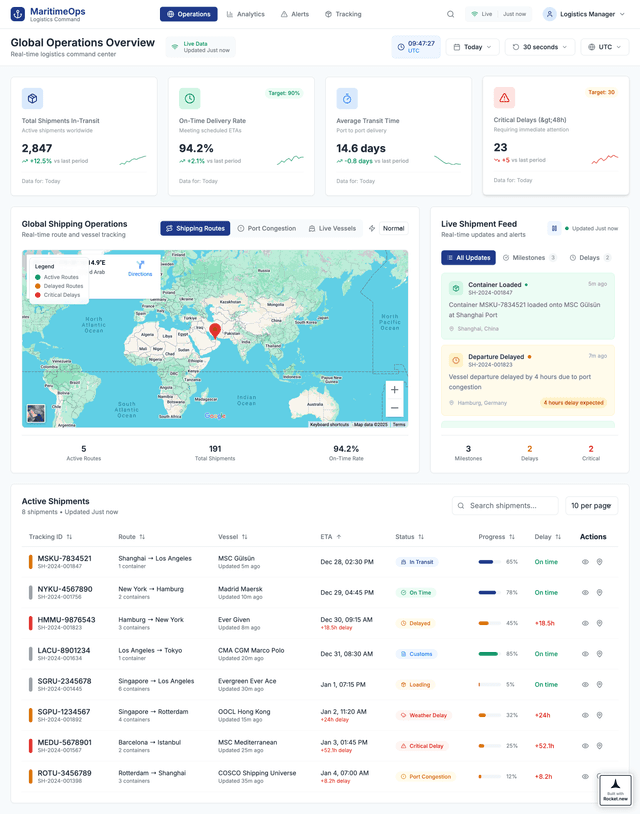This screenshot has height=814, width=640.
Task: Open the 10 per page dropdown
Action: [591, 506]
